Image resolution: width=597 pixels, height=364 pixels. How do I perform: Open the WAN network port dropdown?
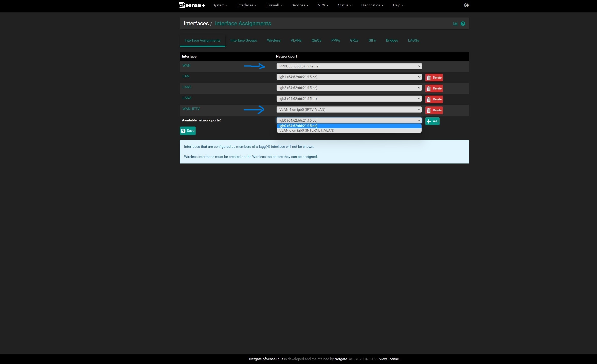pos(349,66)
